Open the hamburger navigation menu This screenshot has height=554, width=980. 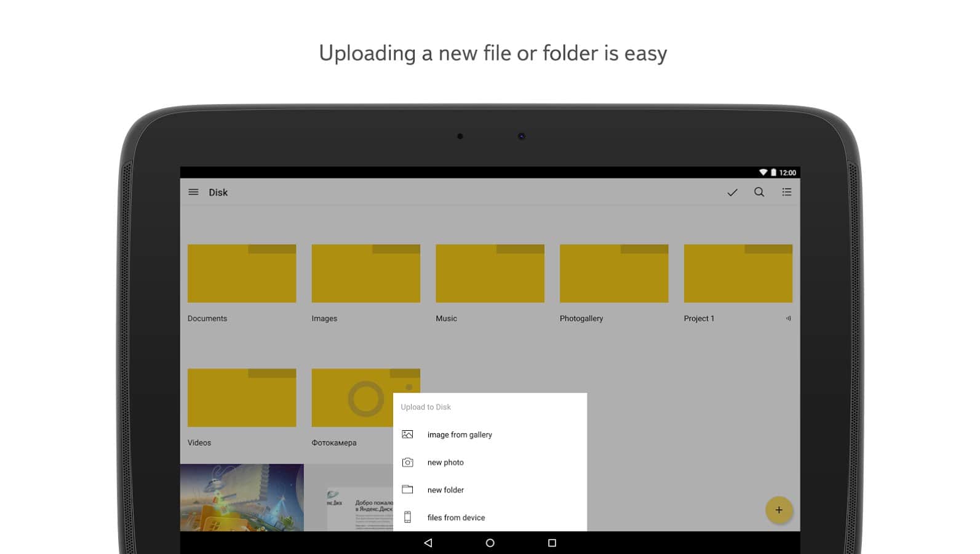(193, 192)
